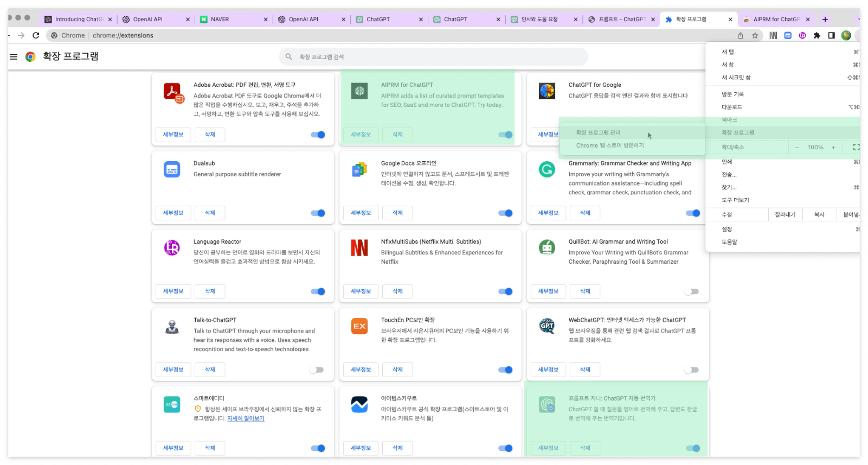
Task: Choose Chrome 웹 스토어 방문하기
Action: pyautogui.click(x=632, y=145)
